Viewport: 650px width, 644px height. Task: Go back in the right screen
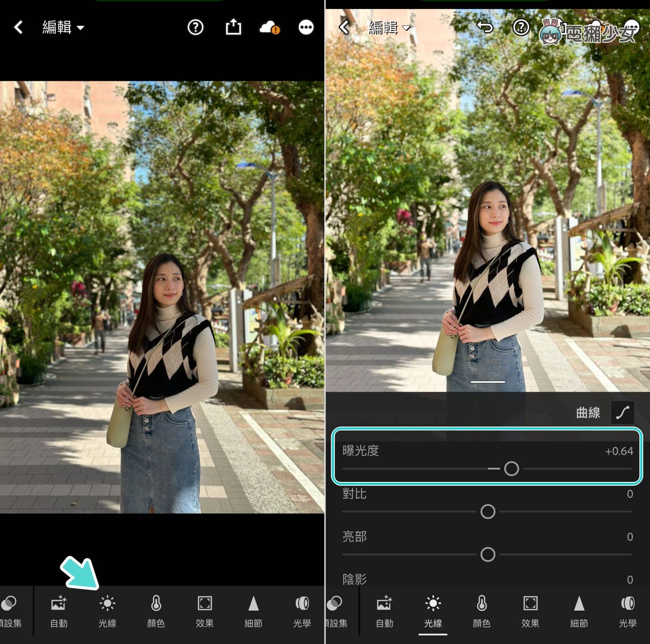pyautogui.click(x=344, y=28)
